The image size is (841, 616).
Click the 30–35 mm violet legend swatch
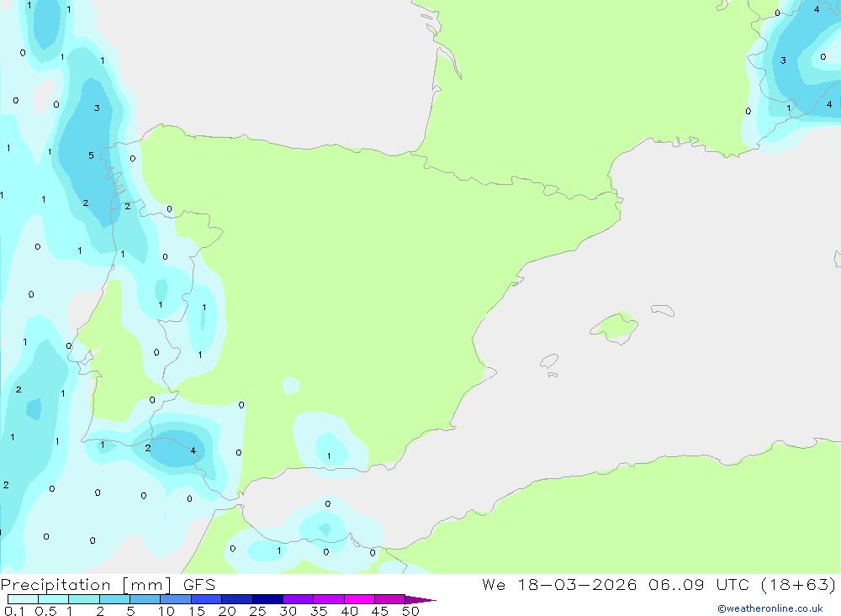coord(298,599)
